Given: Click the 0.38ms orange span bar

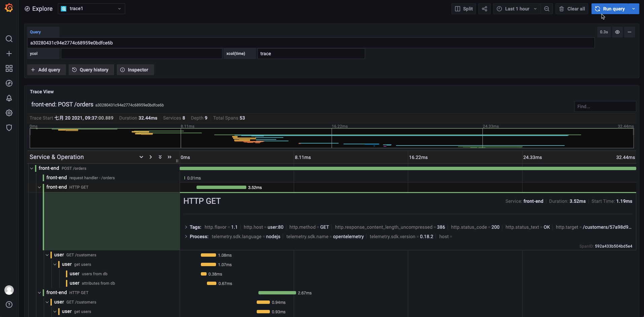Looking at the screenshot, I should tap(204, 274).
